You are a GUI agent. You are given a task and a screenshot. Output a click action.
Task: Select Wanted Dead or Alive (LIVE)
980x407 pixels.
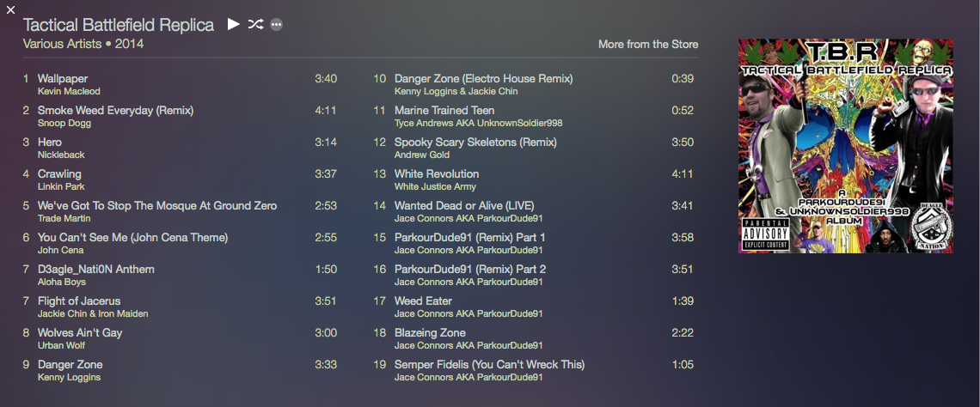[x=464, y=206]
